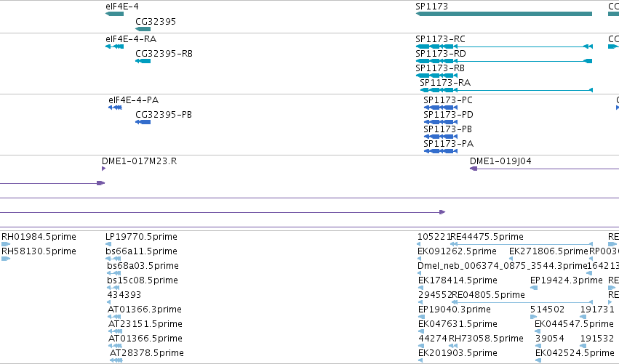Select the eIF4E-4 gene glyph
Viewport: 619px width, 364px height.
(114, 15)
